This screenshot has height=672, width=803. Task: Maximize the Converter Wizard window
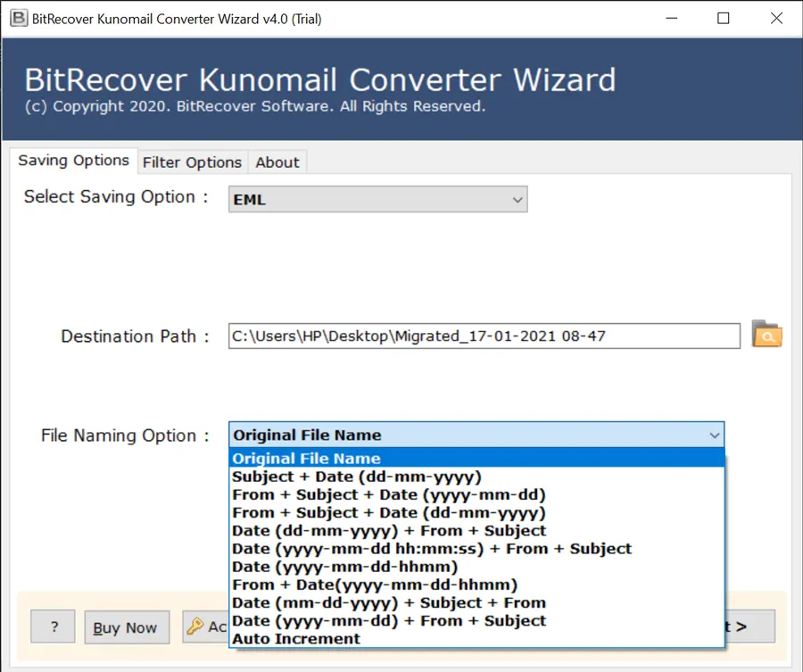[x=723, y=19]
